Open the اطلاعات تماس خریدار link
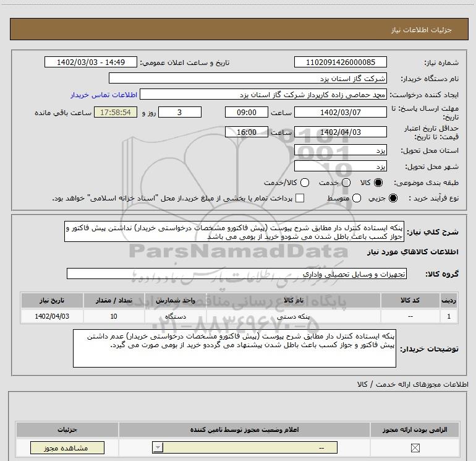The image size is (476, 461). (x=104, y=95)
